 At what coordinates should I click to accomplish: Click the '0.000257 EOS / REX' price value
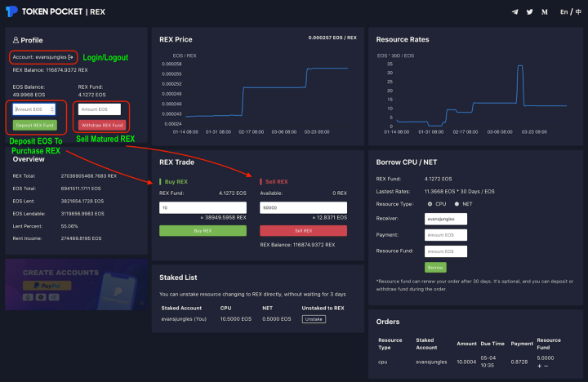332,38
